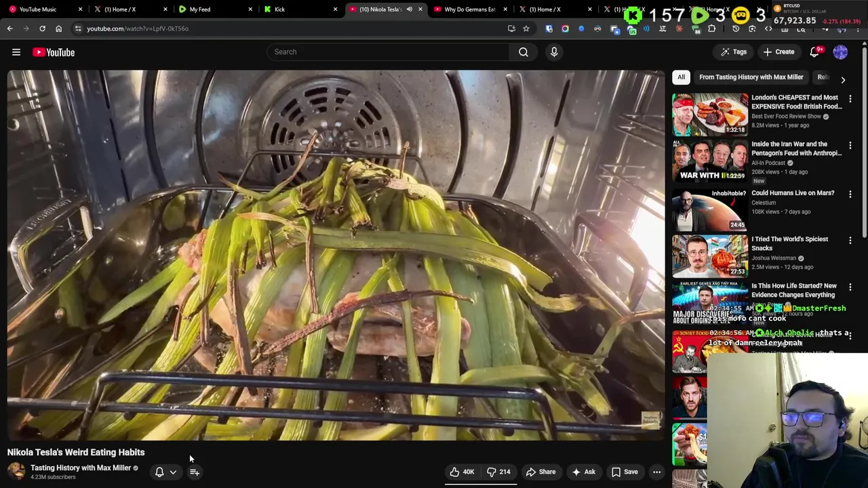Open options menu for Is This How Life Started

click(850, 287)
